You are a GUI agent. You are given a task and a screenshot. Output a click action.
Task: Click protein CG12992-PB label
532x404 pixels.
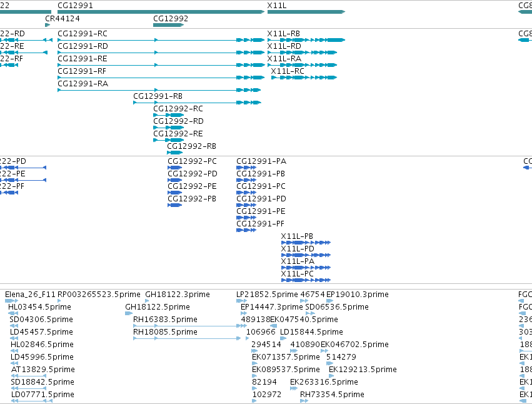[192, 199]
